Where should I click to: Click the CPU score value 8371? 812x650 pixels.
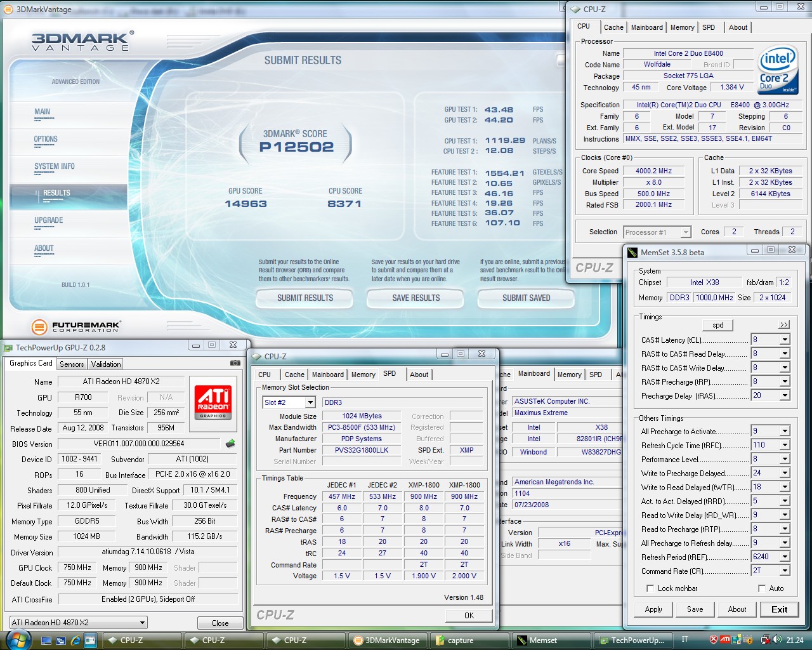344,204
